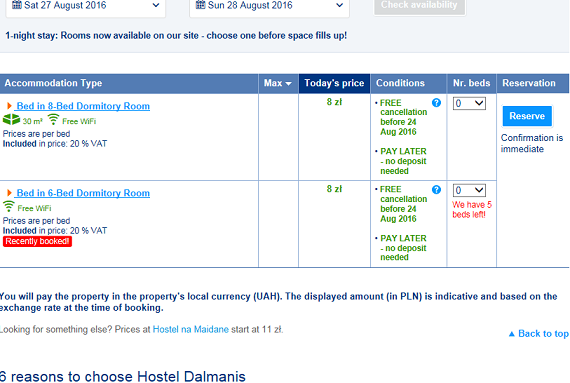The width and height of the screenshot is (570, 383).
Task: Sort by the Max column header
Action: (278, 83)
